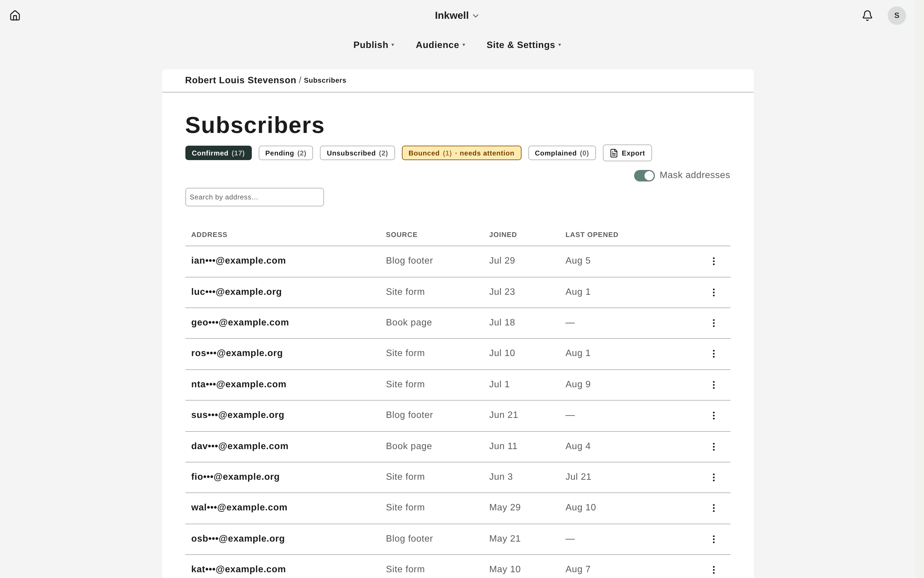Open row menu for nta•••@example.com
The width and height of the screenshot is (924, 578).
tap(713, 385)
